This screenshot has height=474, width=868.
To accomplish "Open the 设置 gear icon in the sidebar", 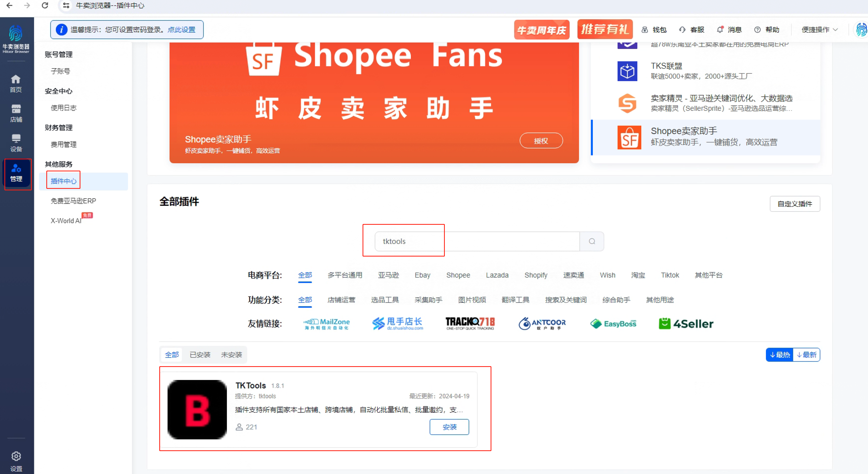I will point(16,461).
